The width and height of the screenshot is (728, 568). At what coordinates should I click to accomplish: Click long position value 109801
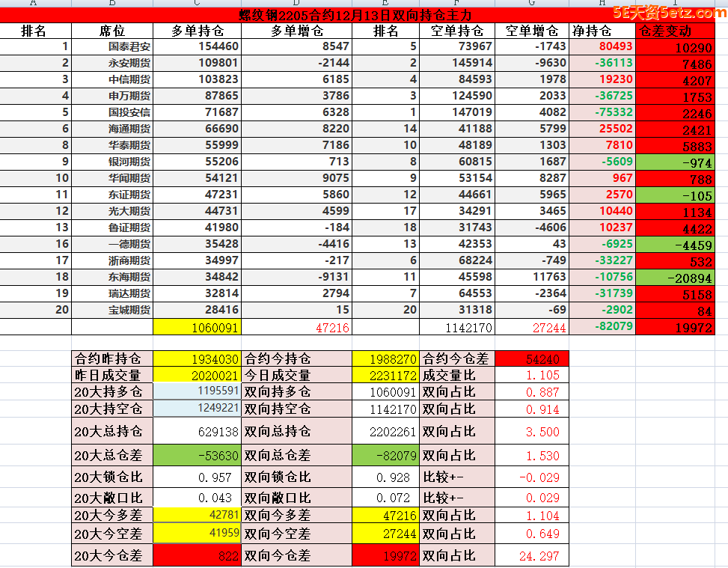pos(198,63)
